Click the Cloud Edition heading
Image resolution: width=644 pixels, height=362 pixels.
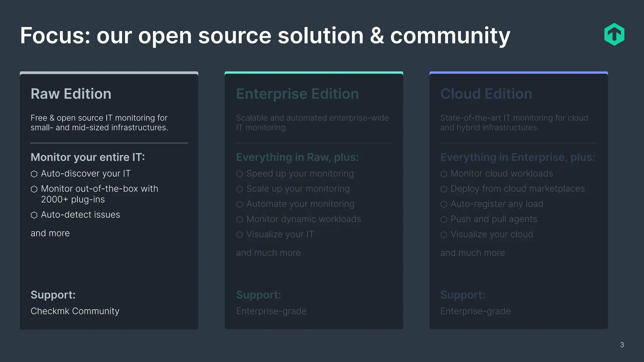[486, 94]
